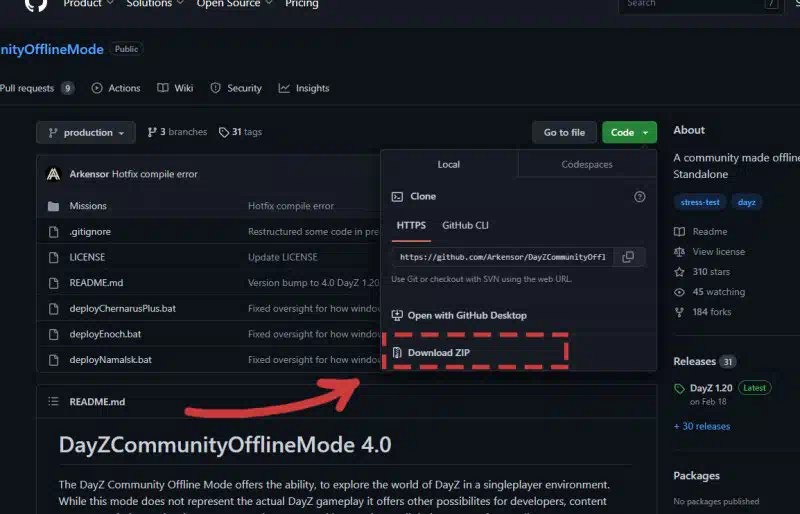Viewport: 800px width, 514px height.
Task: Open the View license link
Action: pyautogui.click(x=718, y=252)
